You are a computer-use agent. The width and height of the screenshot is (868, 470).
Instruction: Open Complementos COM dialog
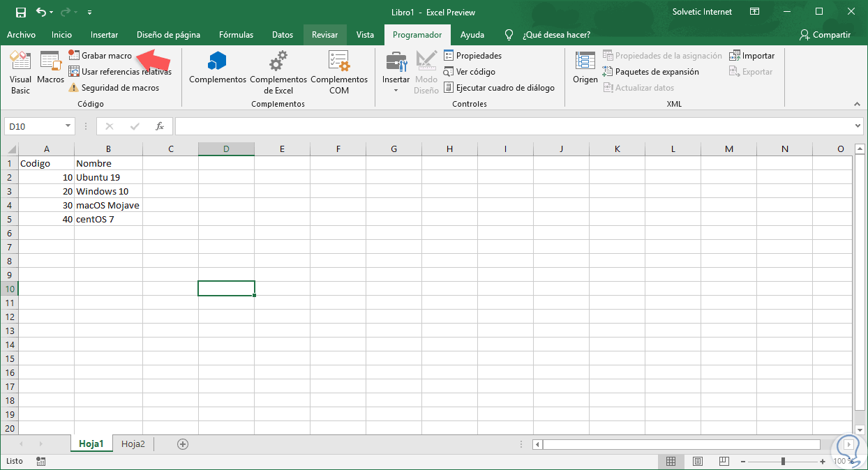point(339,73)
